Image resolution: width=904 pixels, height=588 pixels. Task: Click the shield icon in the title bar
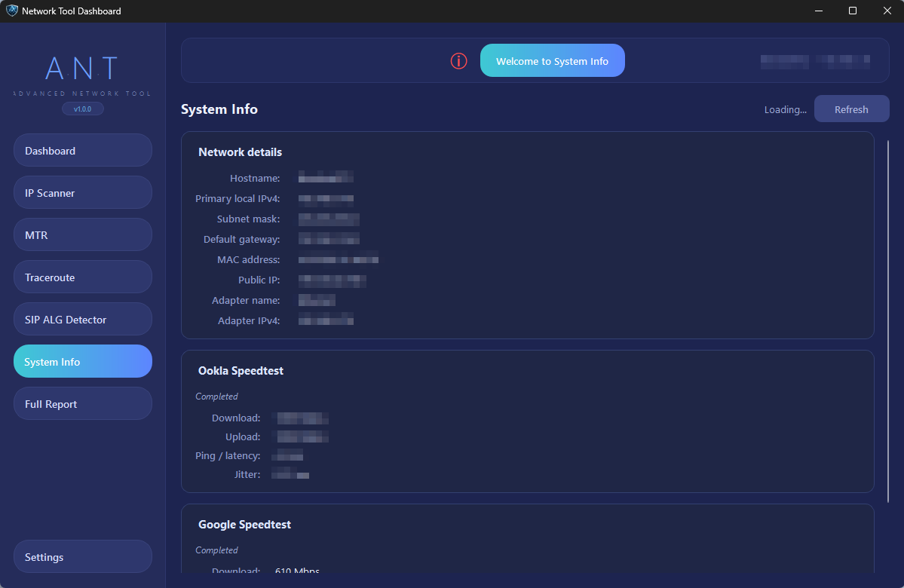[x=11, y=11]
